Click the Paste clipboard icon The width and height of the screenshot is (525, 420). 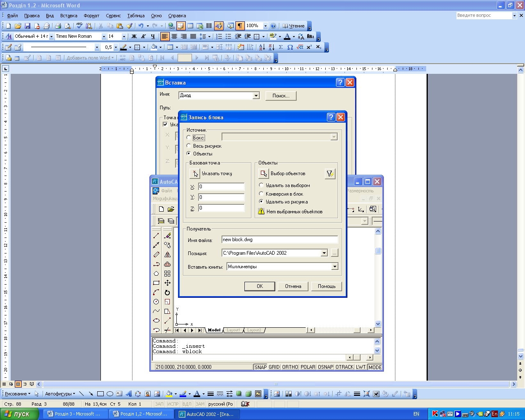point(119,26)
